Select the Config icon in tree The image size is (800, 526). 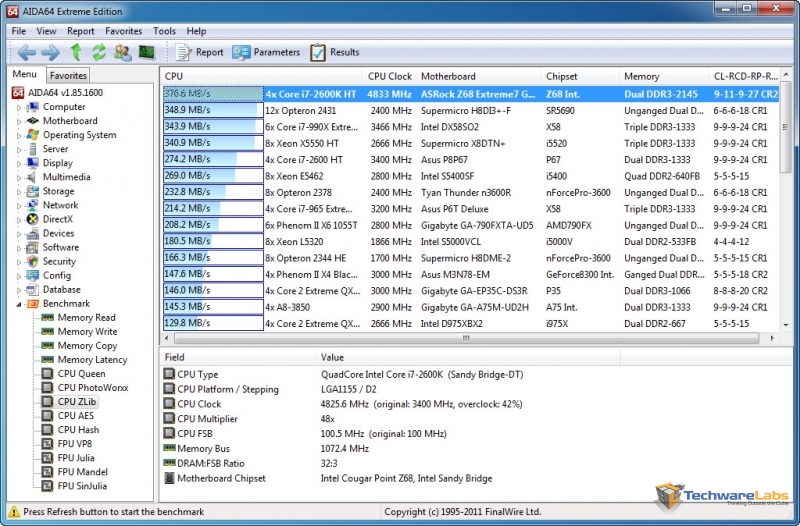point(33,275)
